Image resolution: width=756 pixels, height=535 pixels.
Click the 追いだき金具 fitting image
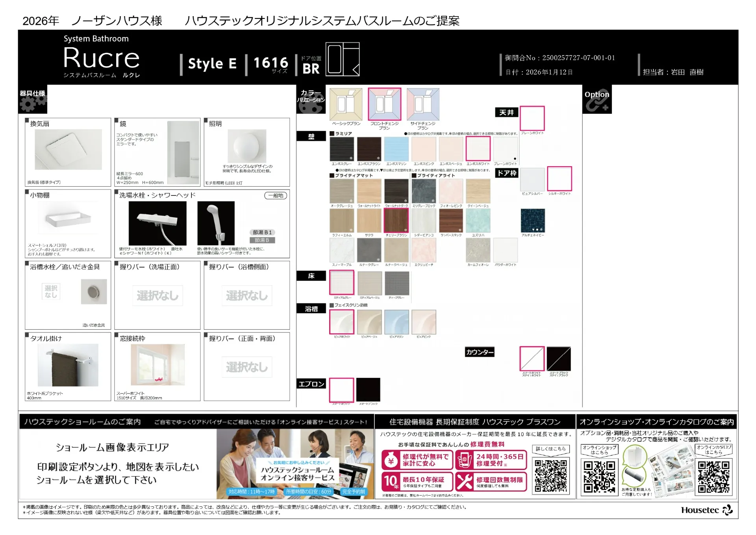(x=94, y=292)
